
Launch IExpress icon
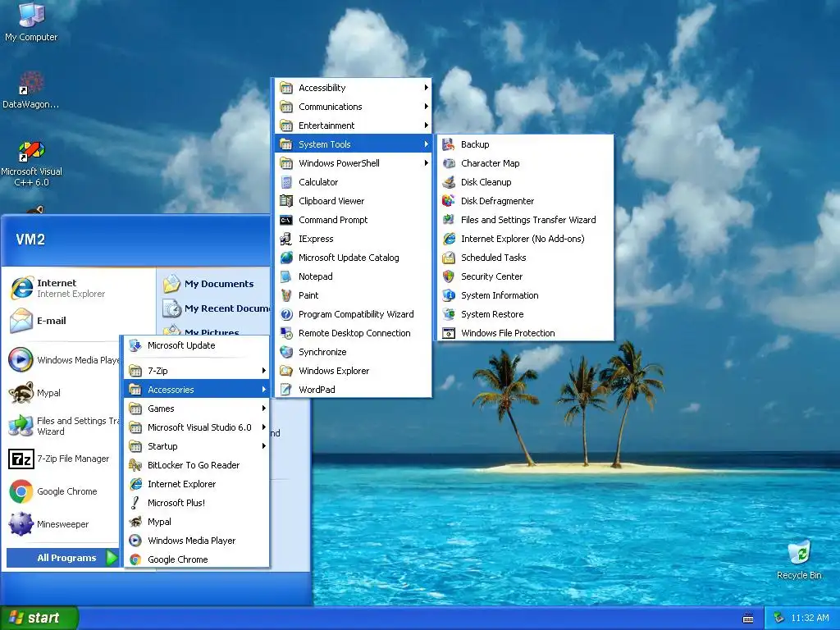286,239
